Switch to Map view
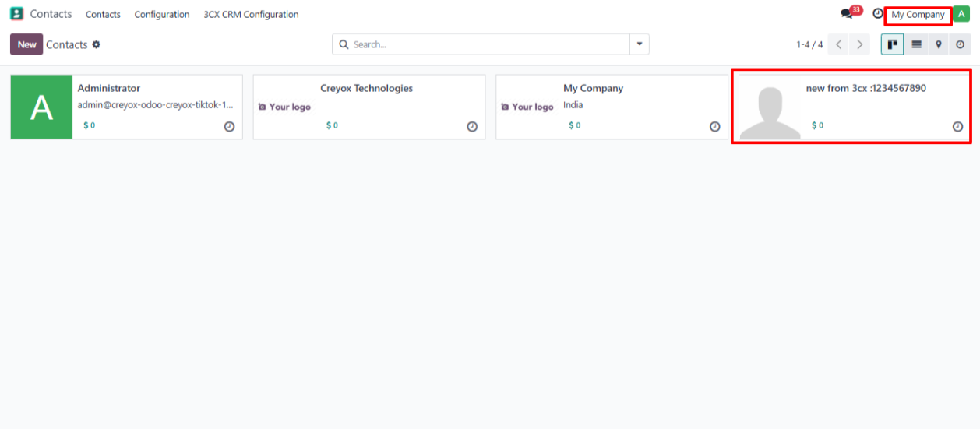Screen dimensions: 980x429 [939, 44]
